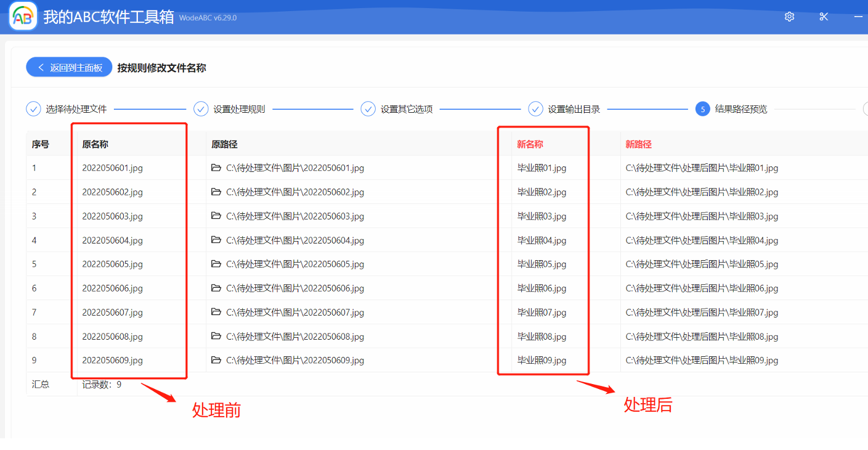
Task: Select new name 毕业照07.jpg cell
Action: [x=541, y=313]
